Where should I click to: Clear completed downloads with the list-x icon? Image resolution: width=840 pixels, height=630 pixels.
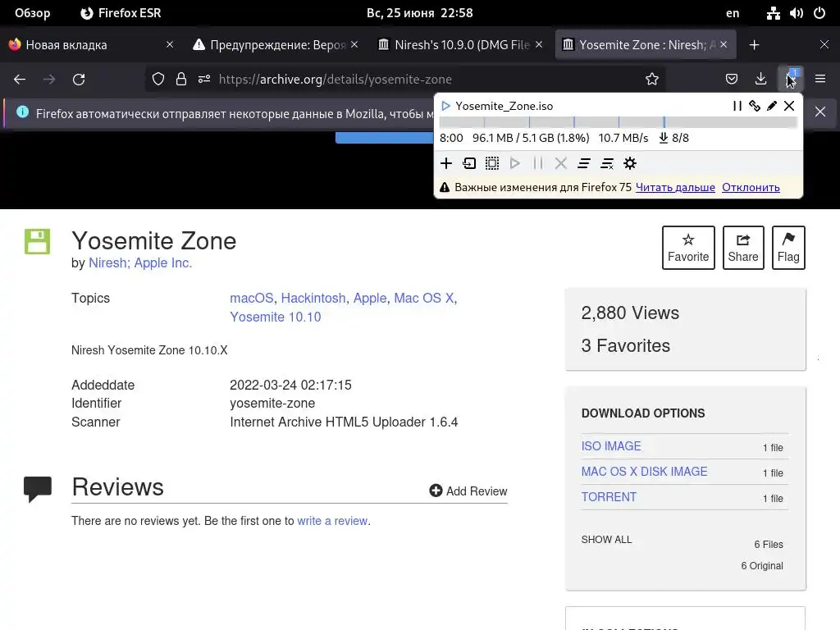tap(607, 163)
